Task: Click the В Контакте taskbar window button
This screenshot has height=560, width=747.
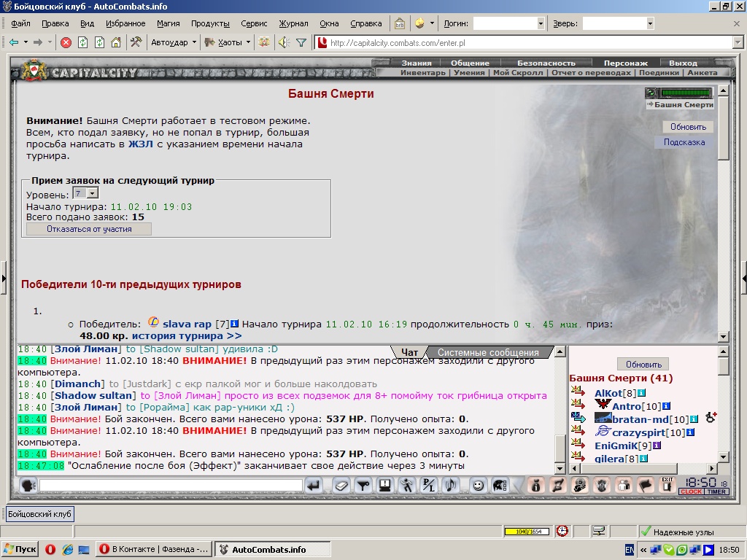Action: pyautogui.click(x=154, y=550)
